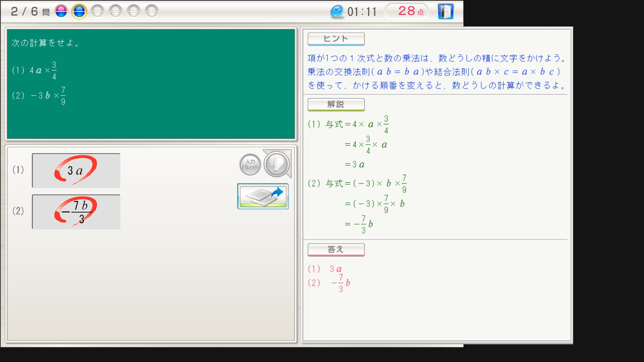Select fifth question progress ball
644x362 pixels.
[x=133, y=11]
